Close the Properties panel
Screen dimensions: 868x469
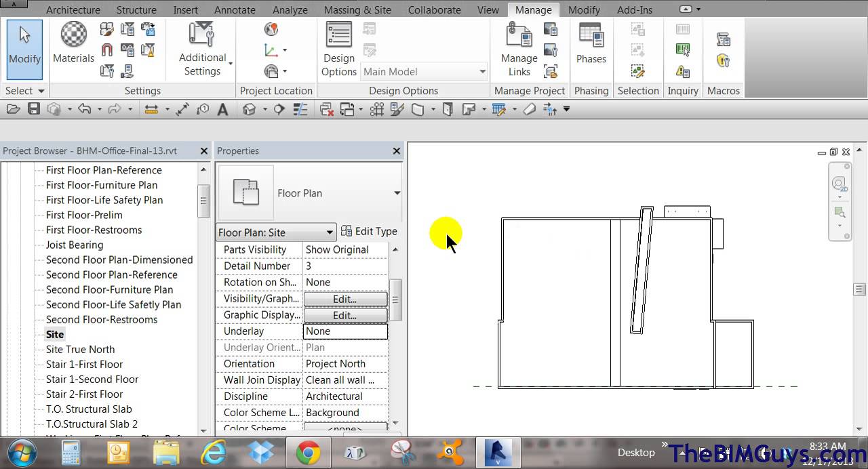click(397, 151)
